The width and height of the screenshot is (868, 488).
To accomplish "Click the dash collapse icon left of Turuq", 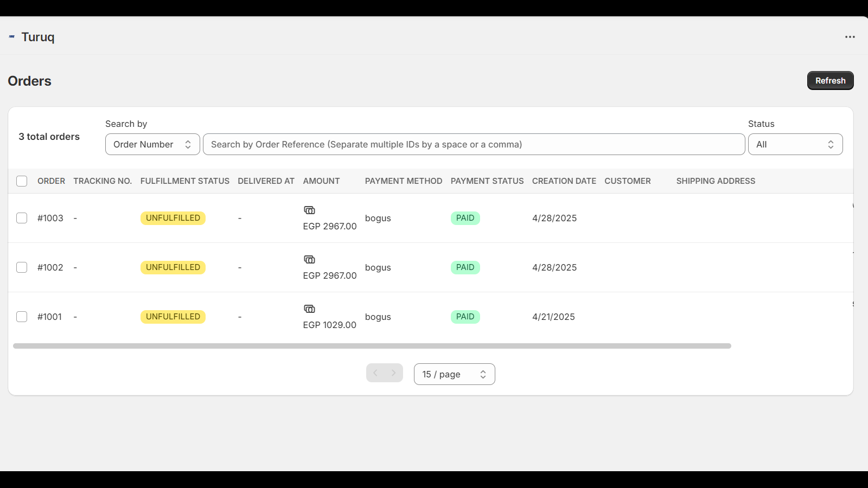I will coord(11,36).
